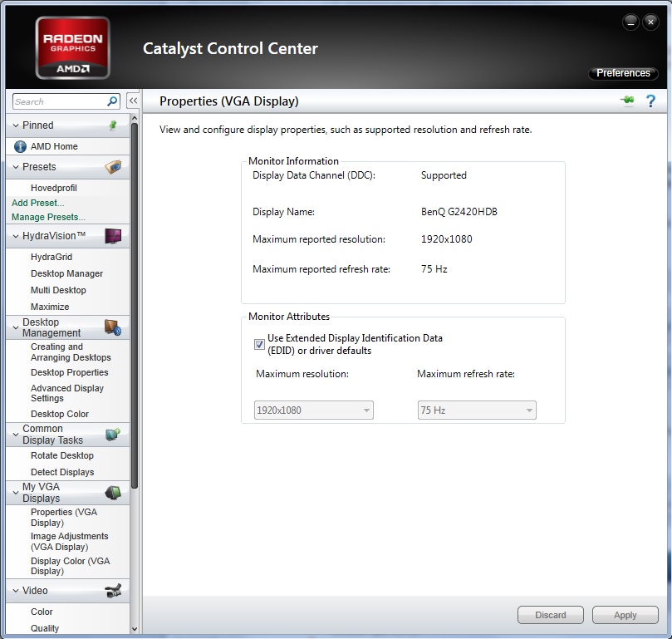Open the Maximum refresh rate dropdown
Image resolution: width=672 pixels, height=639 pixels.
click(477, 410)
